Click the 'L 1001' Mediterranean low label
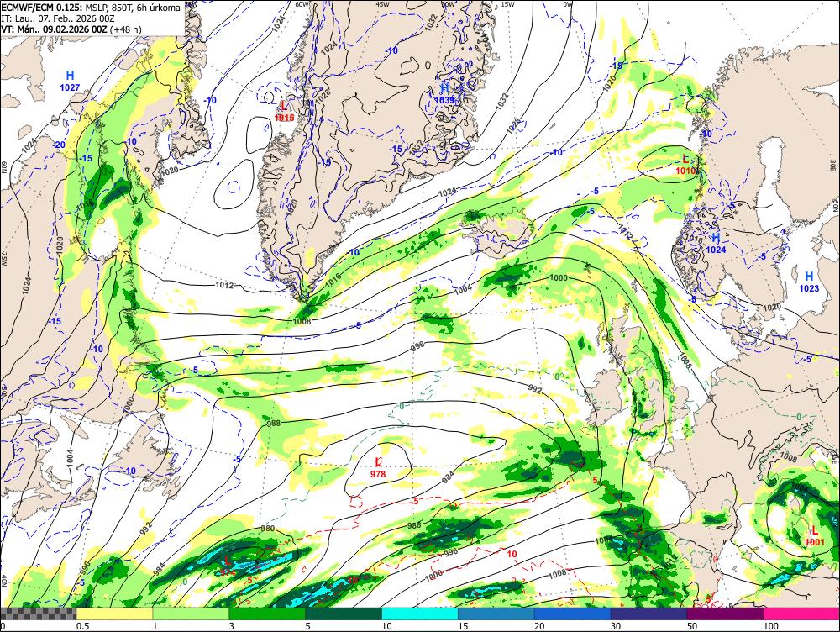The image size is (840, 632). click(815, 535)
